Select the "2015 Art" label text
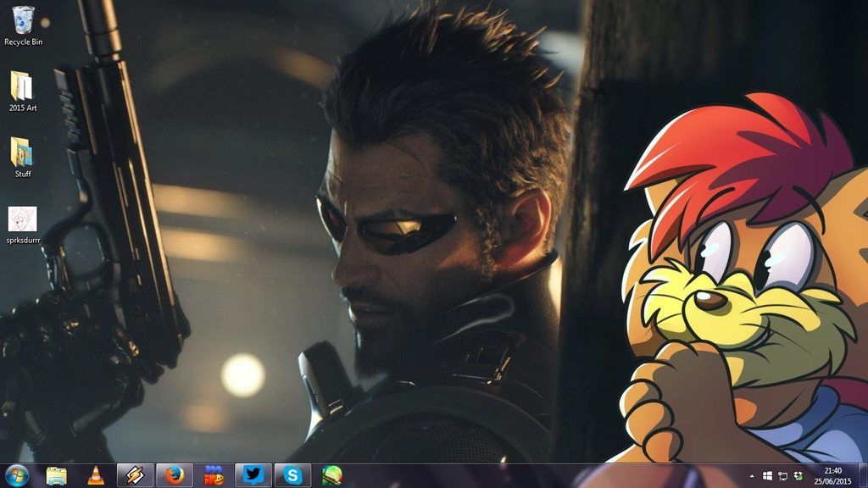 pyautogui.click(x=23, y=108)
